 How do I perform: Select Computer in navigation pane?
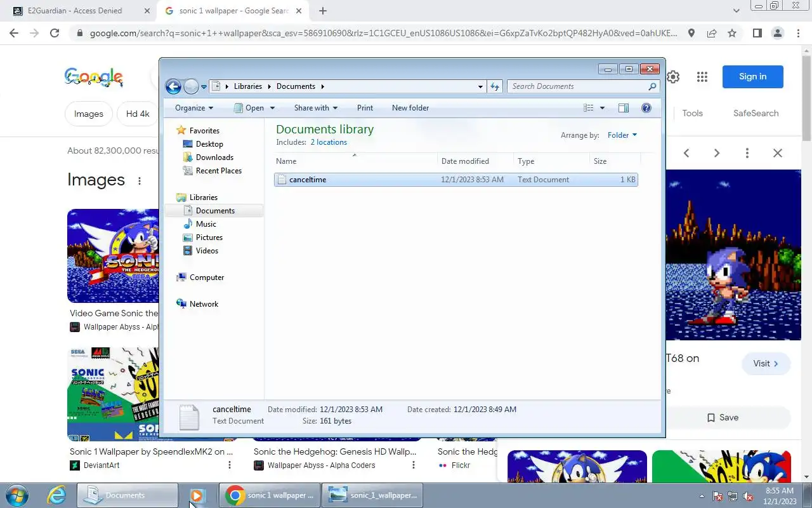point(207,277)
